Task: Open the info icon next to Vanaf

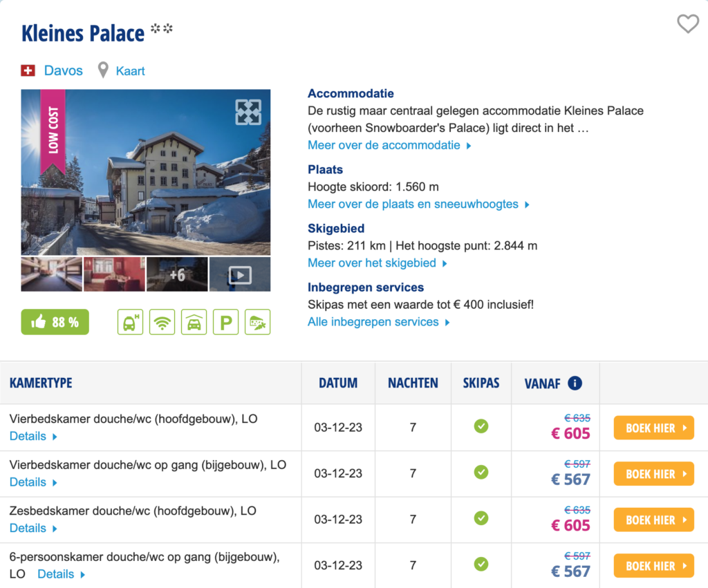Action: coord(575,383)
